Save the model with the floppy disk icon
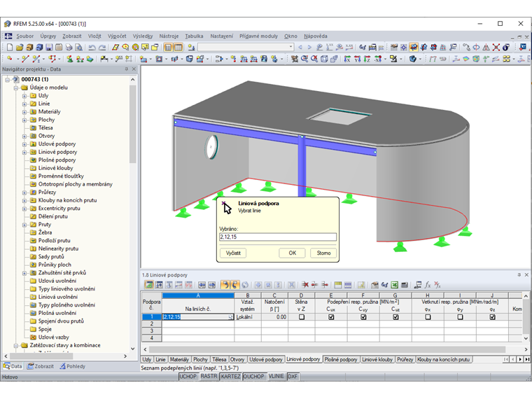 [x=49, y=48]
